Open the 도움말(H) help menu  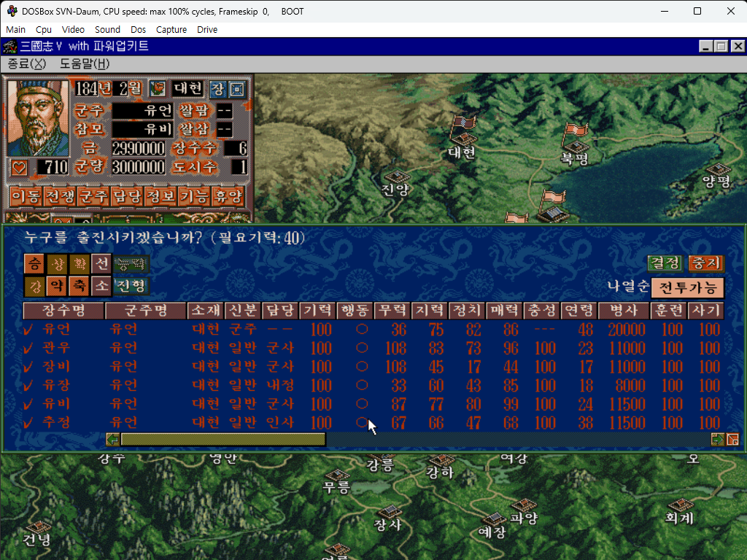[x=85, y=64]
